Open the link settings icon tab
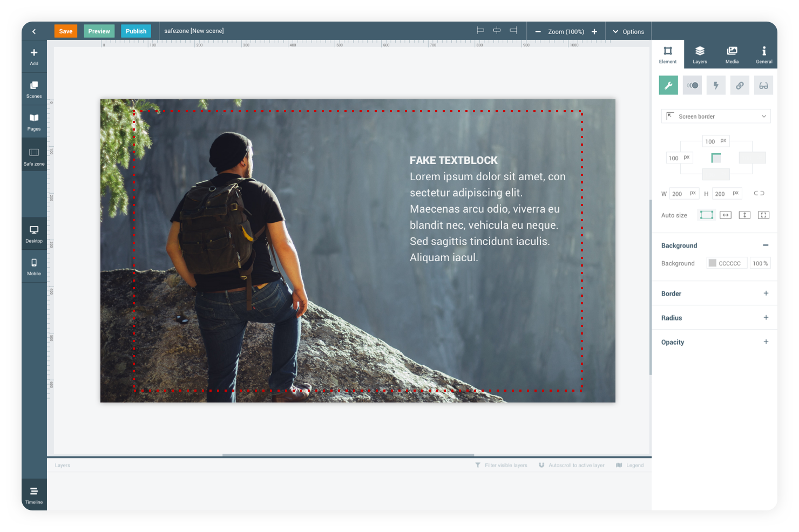Screen dimensions: 799x532 pos(740,85)
